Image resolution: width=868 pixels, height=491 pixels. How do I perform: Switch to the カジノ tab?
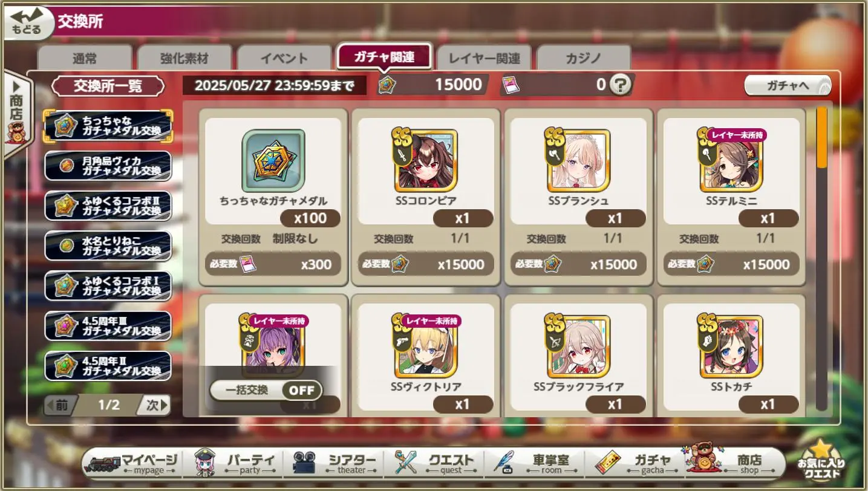click(584, 59)
